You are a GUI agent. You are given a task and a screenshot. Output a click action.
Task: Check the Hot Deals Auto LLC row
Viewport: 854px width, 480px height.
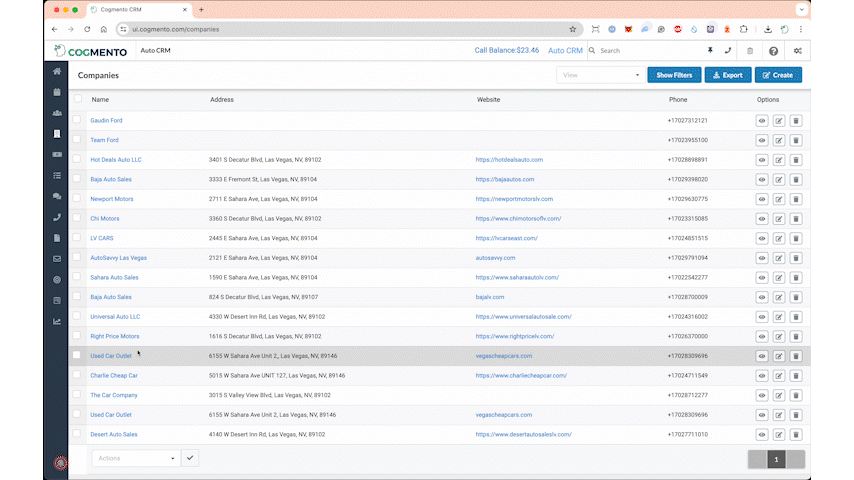point(77,159)
